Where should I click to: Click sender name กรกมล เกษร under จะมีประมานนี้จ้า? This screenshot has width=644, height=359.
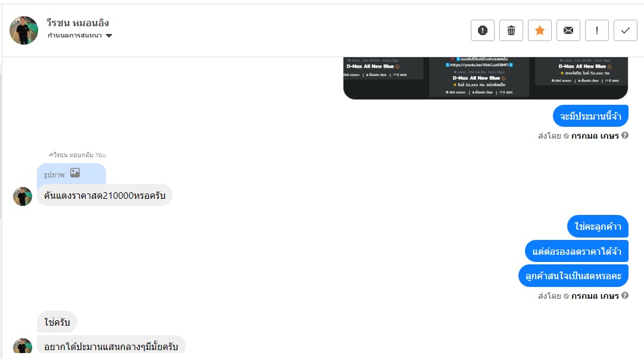[x=595, y=136]
